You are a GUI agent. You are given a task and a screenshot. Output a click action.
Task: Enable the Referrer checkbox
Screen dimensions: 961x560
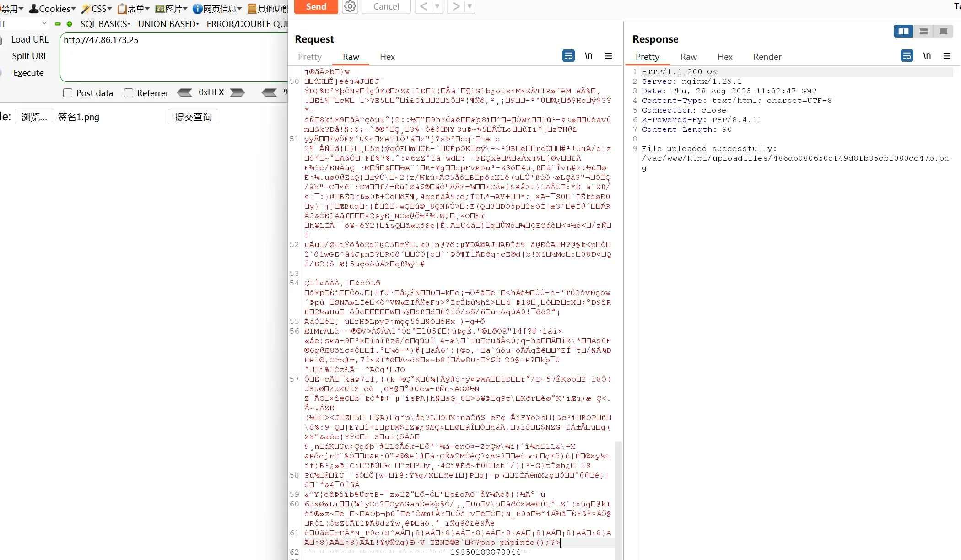[x=129, y=93]
